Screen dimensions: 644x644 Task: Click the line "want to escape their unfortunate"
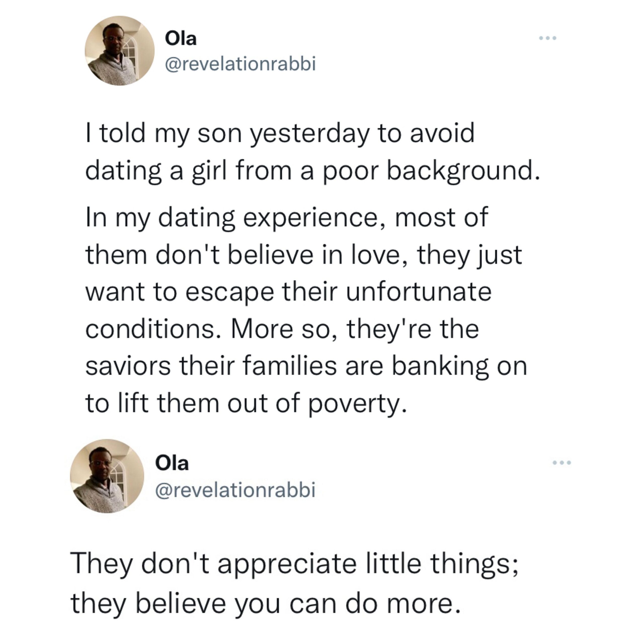tap(288, 292)
